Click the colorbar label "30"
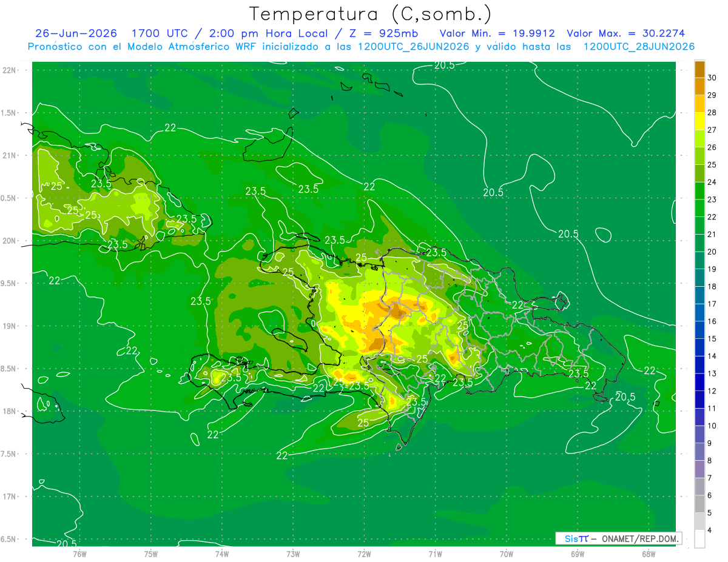728x562 pixels. click(713, 78)
